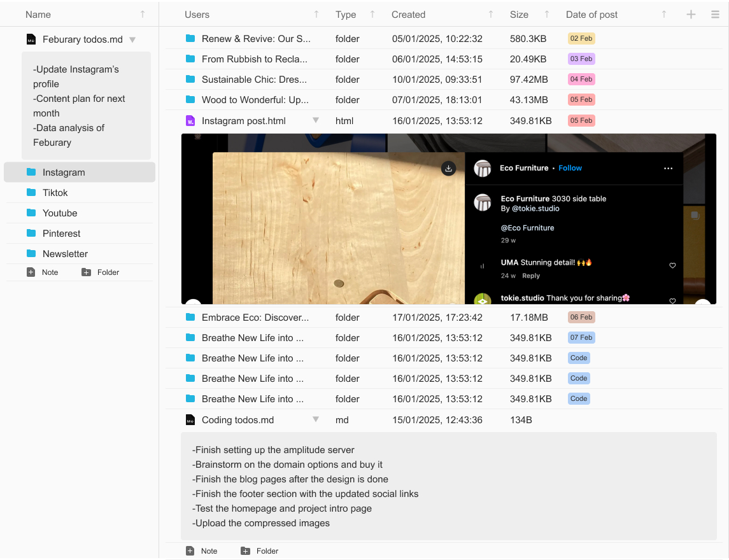The width and height of the screenshot is (729, 560).
Task: Open the Newsletter folder
Action: pyautogui.click(x=80, y=254)
